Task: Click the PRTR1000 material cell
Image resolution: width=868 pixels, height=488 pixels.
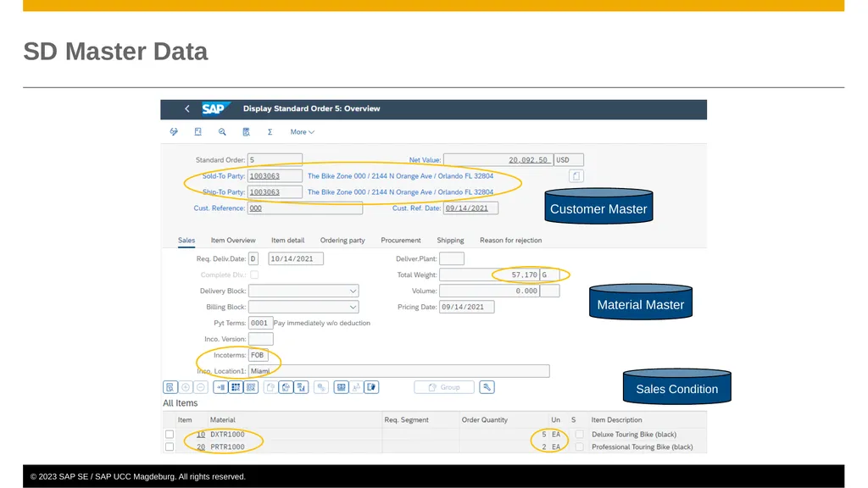Action: point(227,446)
